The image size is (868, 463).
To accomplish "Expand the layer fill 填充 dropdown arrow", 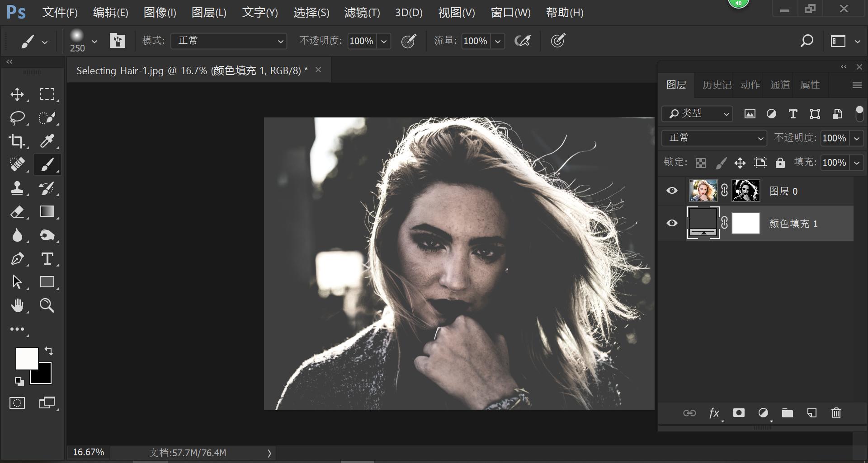I will tap(857, 163).
